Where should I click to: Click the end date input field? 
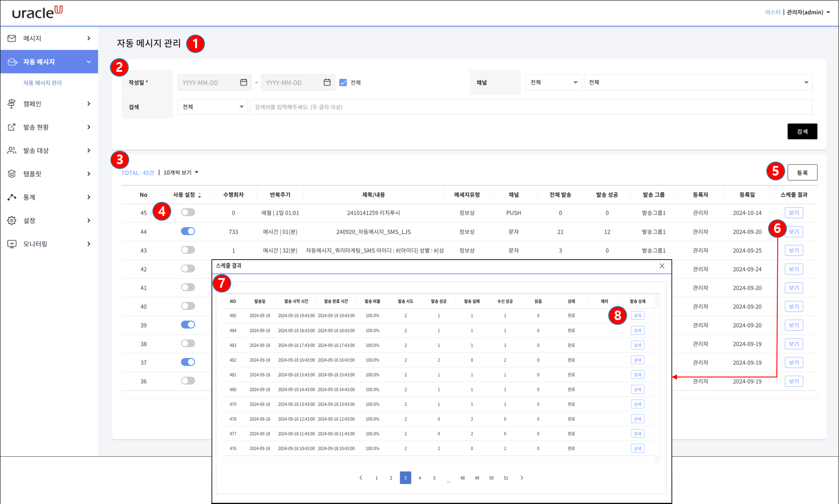click(x=298, y=82)
